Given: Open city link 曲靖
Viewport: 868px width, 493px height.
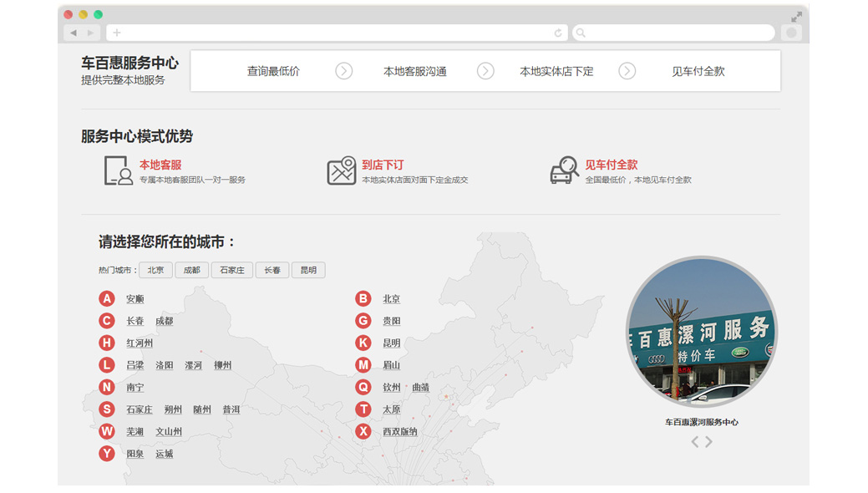Looking at the screenshot, I should click(421, 387).
